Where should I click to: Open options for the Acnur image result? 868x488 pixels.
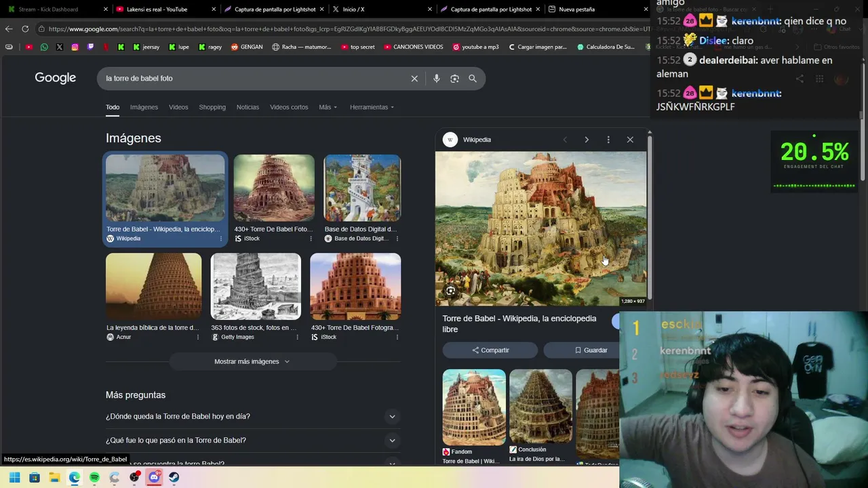click(x=198, y=337)
